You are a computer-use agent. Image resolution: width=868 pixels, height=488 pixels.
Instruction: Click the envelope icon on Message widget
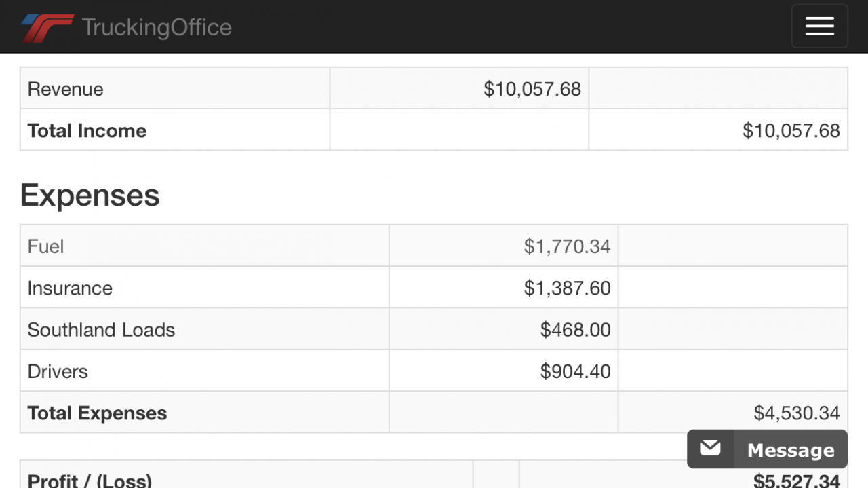pos(710,449)
